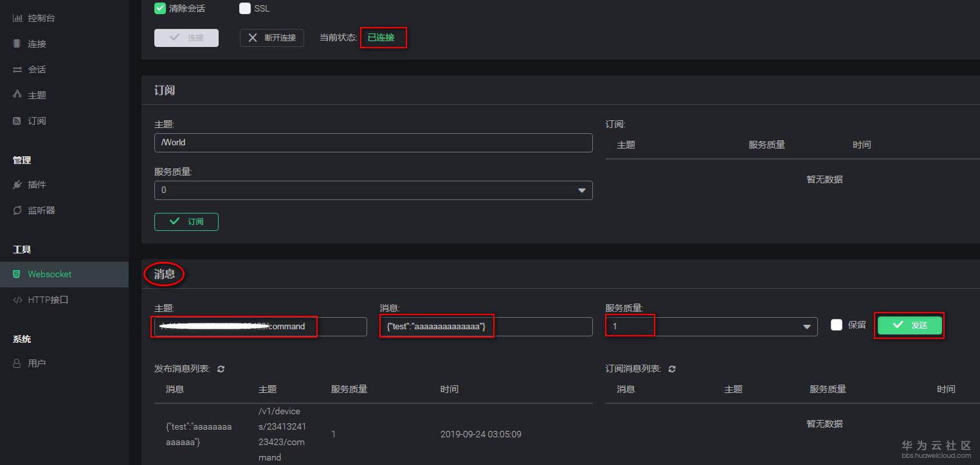Open the 用户 lock icon in sidebar
Screen dimensions: 980x465
(17, 363)
